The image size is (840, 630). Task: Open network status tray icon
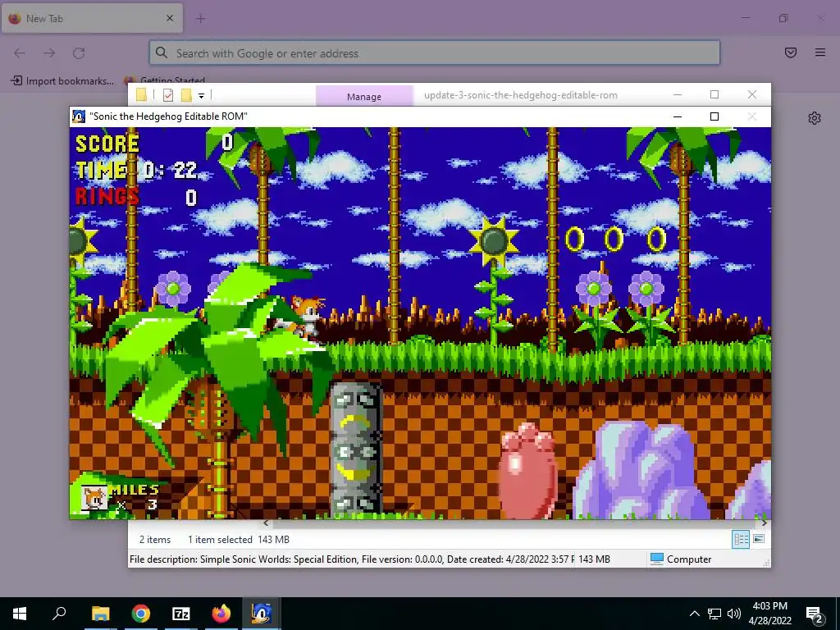[x=714, y=614]
